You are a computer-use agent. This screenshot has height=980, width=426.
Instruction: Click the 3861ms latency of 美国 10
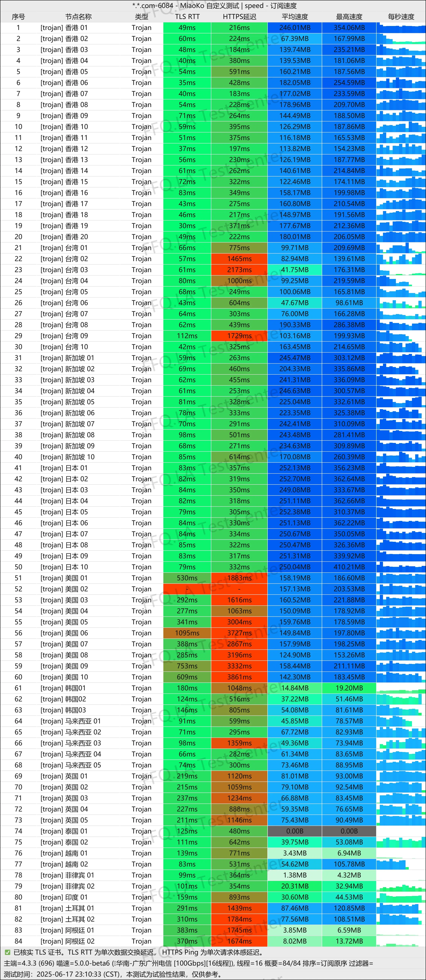[x=239, y=677]
